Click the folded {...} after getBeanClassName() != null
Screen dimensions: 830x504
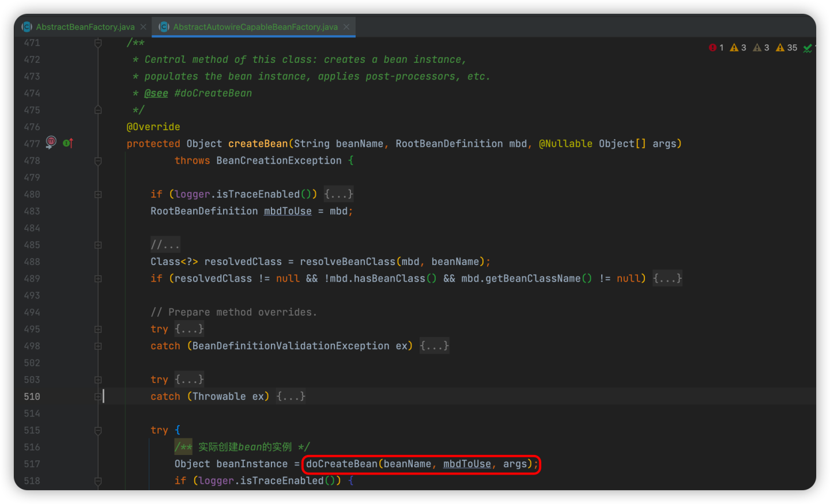(667, 279)
